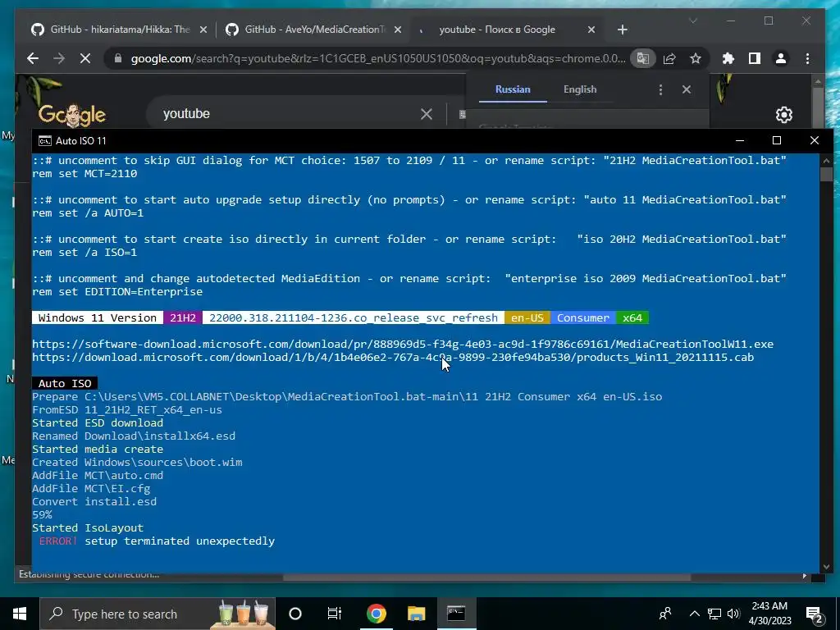Image resolution: width=840 pixels, height=630 pixels.
Task: Click the console vertical scrollbar thumb
Action: pyautogui.click(x=826, y=174)
